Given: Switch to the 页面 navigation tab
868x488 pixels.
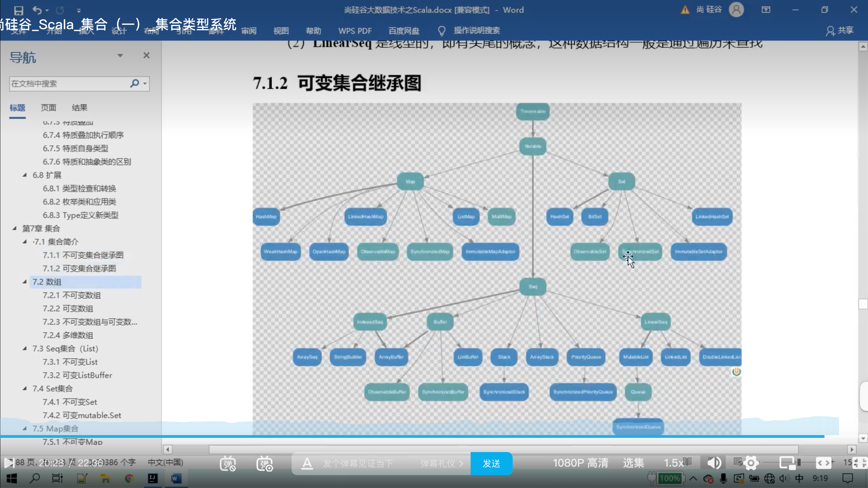Looking at the screenshot, I should click(48, 107).
